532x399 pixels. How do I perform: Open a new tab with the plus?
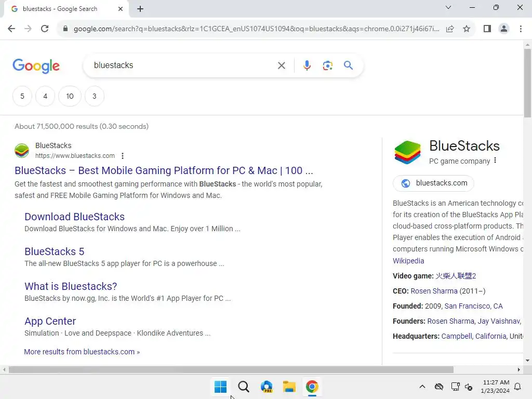coord(140,9)
